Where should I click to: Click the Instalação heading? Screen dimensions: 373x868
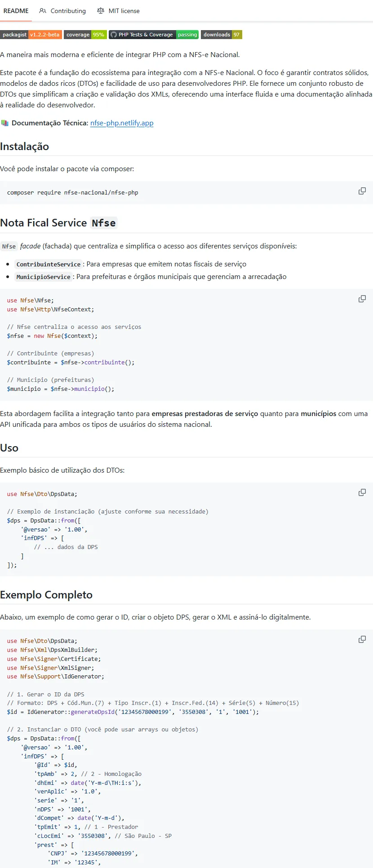(x=25, y=146)
